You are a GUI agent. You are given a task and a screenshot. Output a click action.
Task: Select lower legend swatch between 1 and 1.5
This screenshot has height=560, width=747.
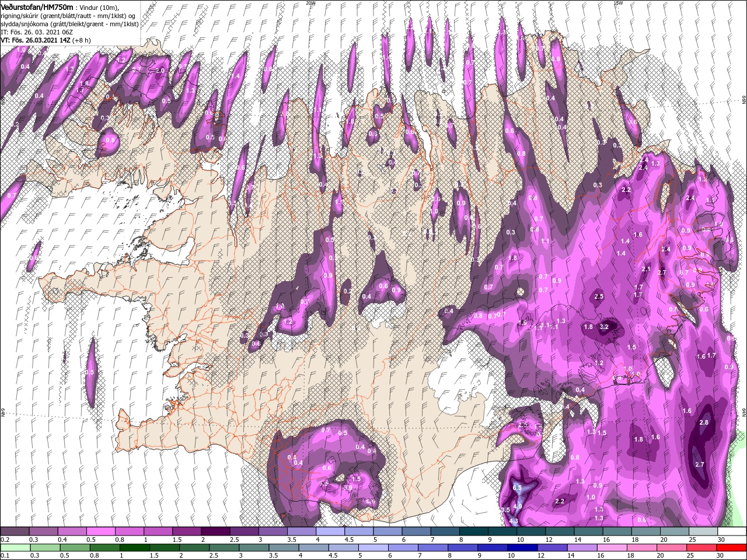135,548
